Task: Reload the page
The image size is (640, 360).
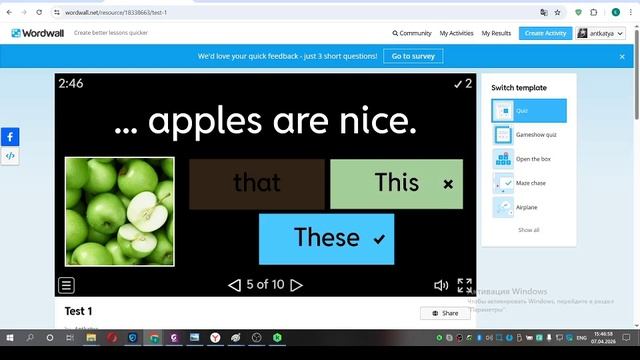Action: tap(39, 13)
